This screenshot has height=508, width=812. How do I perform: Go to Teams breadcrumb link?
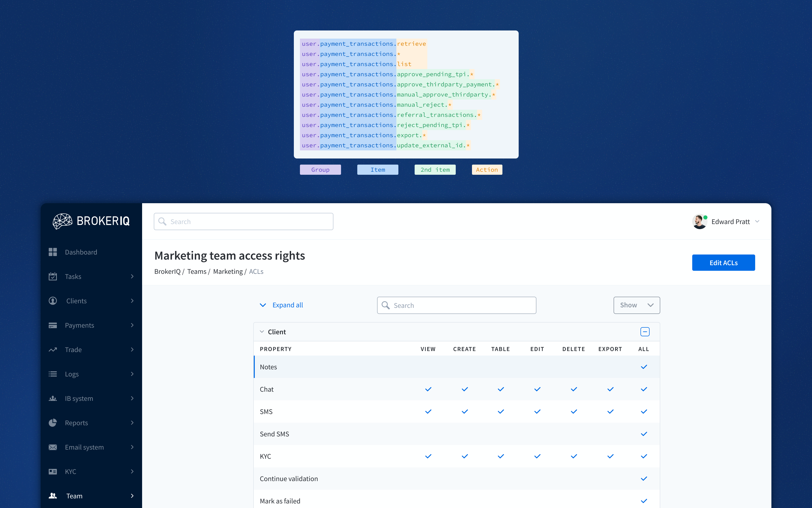(197, 272)
